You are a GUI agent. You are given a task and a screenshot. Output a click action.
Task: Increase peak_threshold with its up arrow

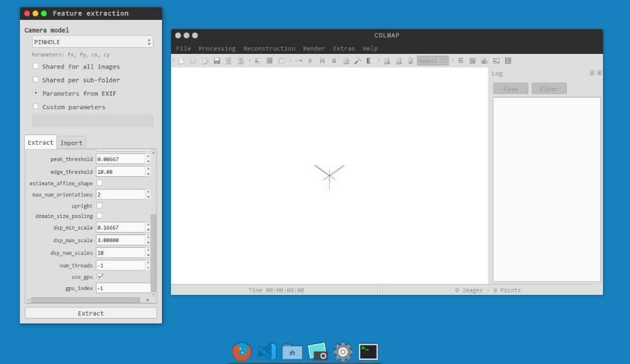pyautogui.click(x=149, y=157)
